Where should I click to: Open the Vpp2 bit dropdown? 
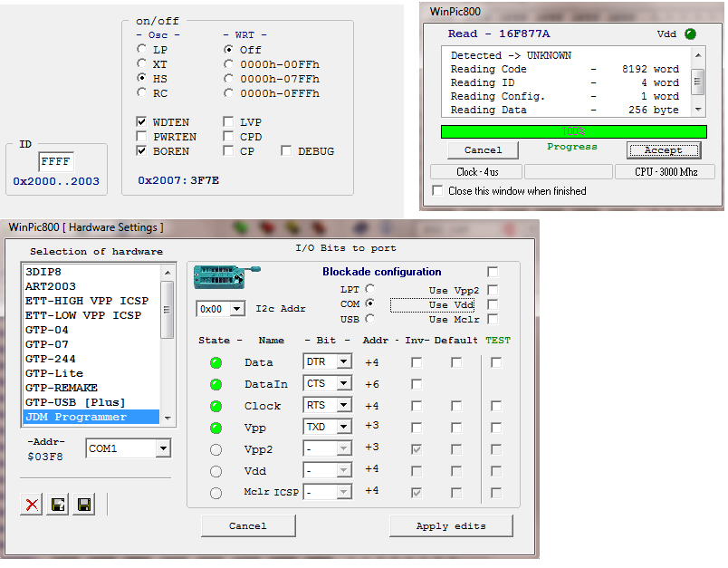[343, 448]
